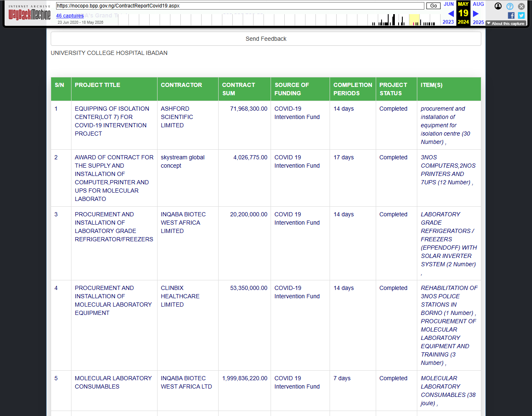Open the Wayback help icon
This screenshot has width=532, height=416.
510,6
